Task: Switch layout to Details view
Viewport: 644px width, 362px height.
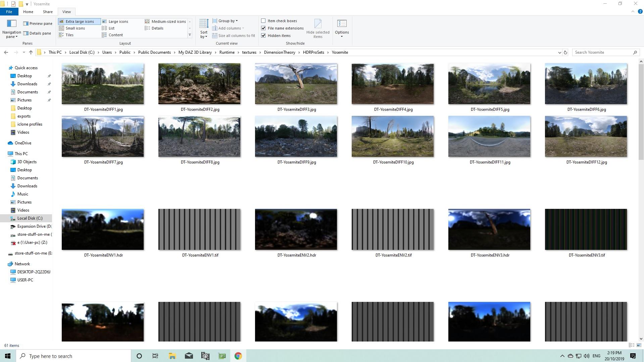Action: pos(154,28)
